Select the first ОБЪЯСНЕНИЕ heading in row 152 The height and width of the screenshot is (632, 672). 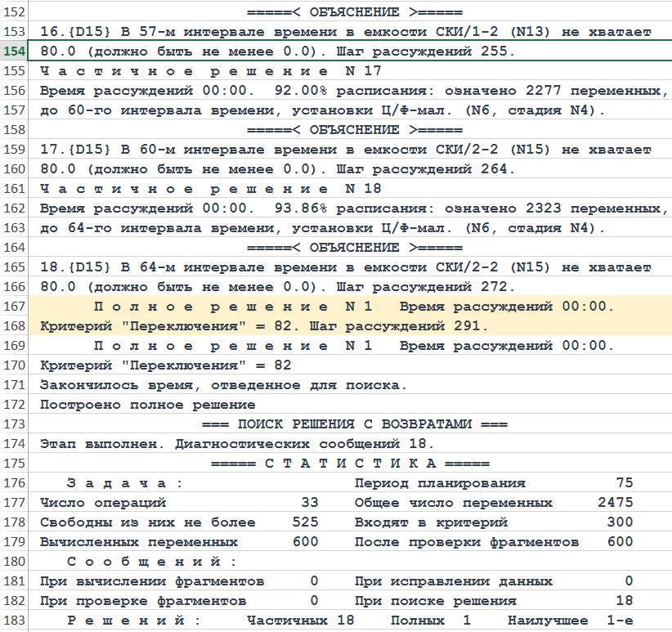(x=354, y=12)
